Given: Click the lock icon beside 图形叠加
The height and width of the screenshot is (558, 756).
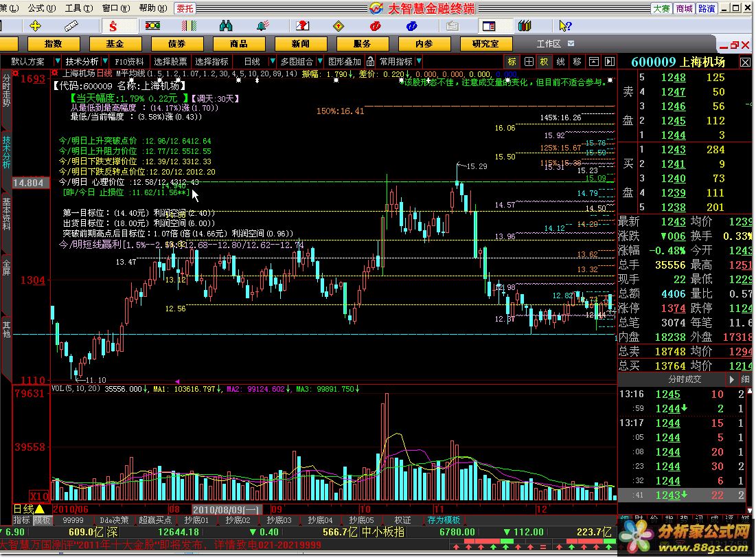Looking at the screenshot, I should (x=370, y=61).
